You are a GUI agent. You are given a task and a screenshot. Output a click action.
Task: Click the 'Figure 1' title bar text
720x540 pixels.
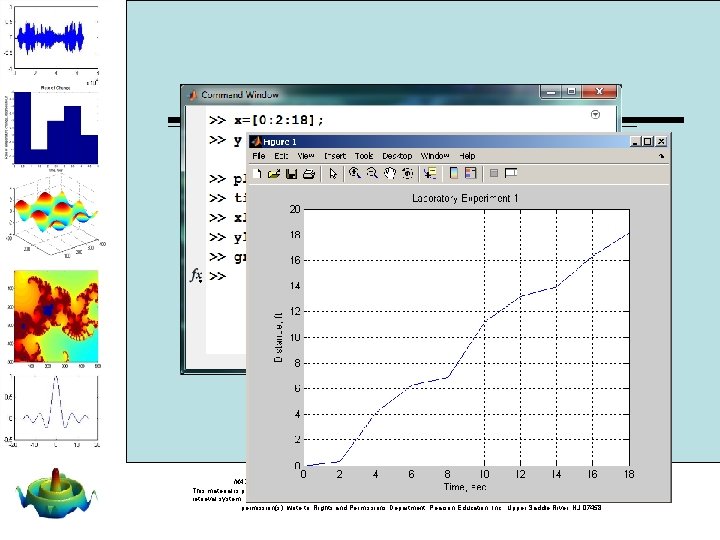click(x=280, y=142)
